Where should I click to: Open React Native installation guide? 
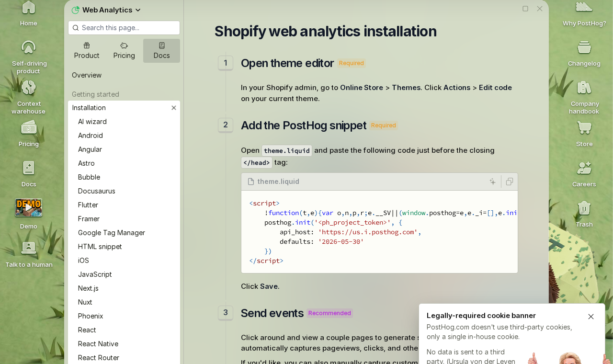(98, 344)
